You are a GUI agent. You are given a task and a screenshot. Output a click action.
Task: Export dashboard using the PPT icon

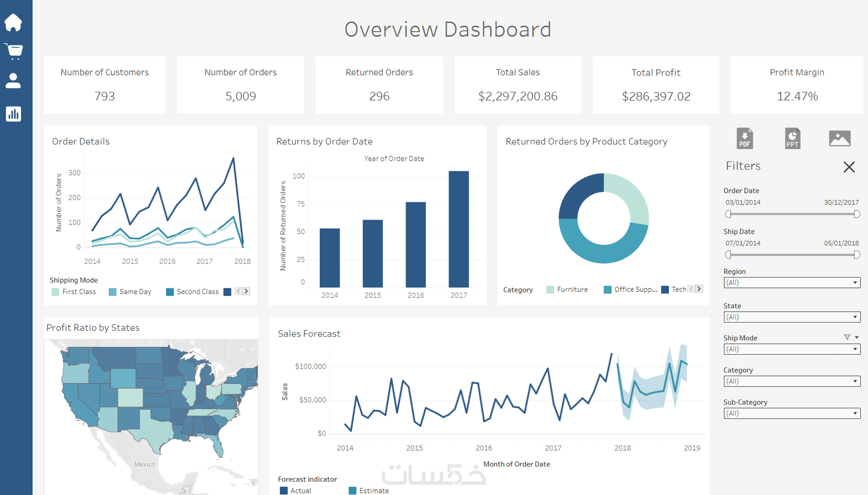point(792,138)
